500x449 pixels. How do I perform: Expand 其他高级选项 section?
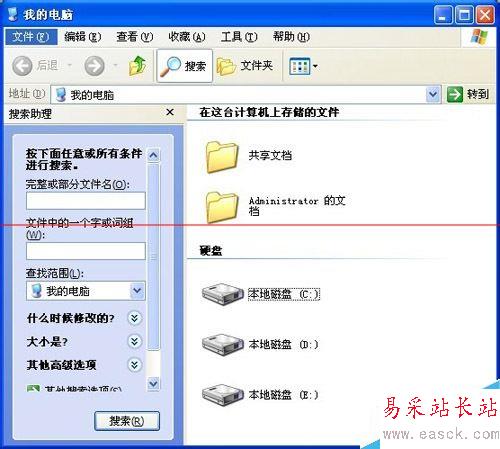point(135,365)
